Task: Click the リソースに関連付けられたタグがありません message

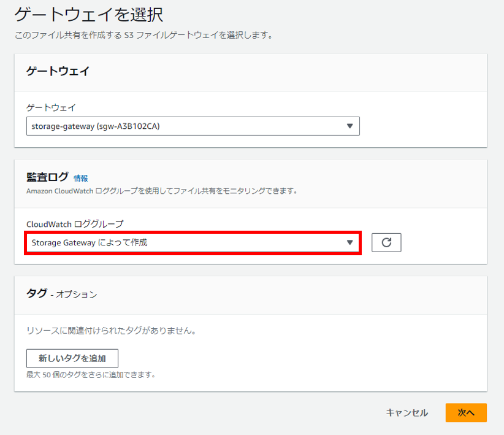Action: pos(111,331)
